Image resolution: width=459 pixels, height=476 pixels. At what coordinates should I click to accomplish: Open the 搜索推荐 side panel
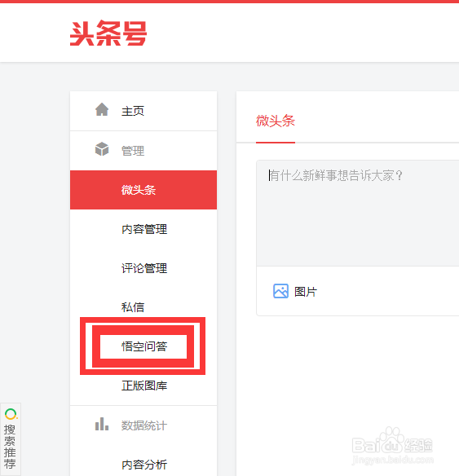[11, 439]
